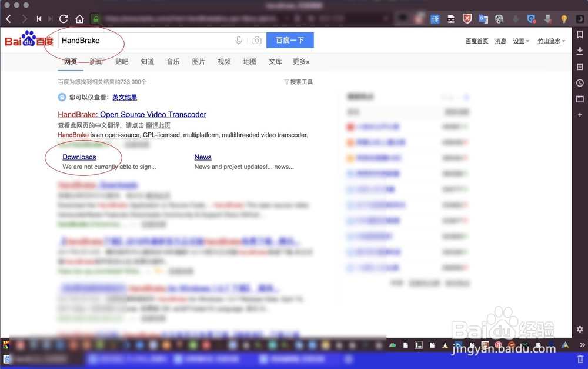
Task: Click the home icon in the toolbar
Action: tap(79, 19)
